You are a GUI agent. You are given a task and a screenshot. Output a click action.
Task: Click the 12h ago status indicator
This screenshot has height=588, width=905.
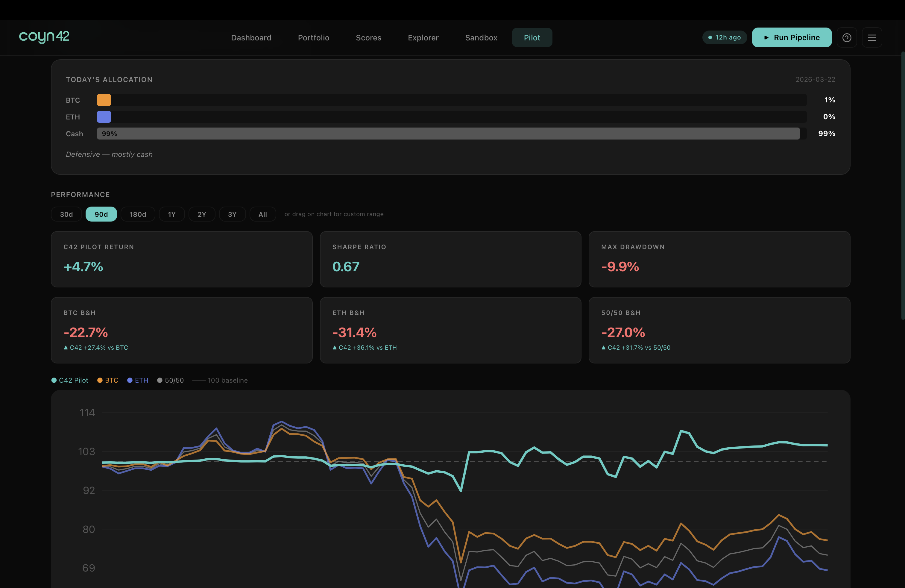[724, 37]
